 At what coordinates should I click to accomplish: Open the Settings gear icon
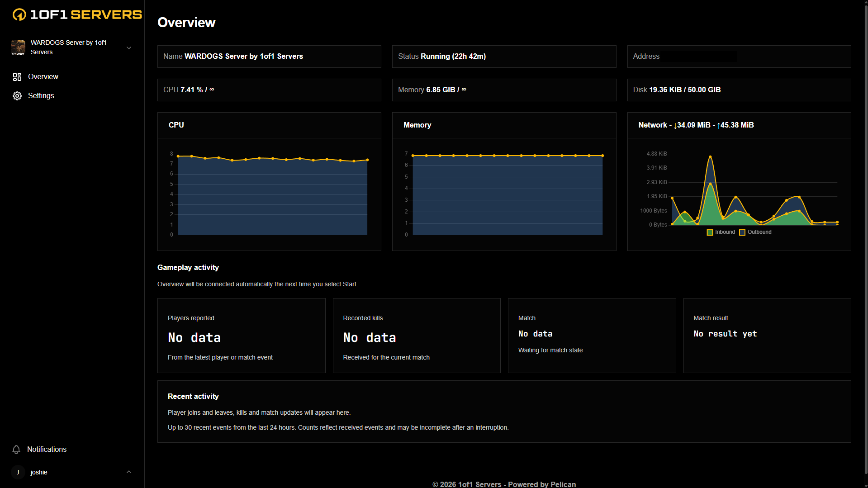17,96
